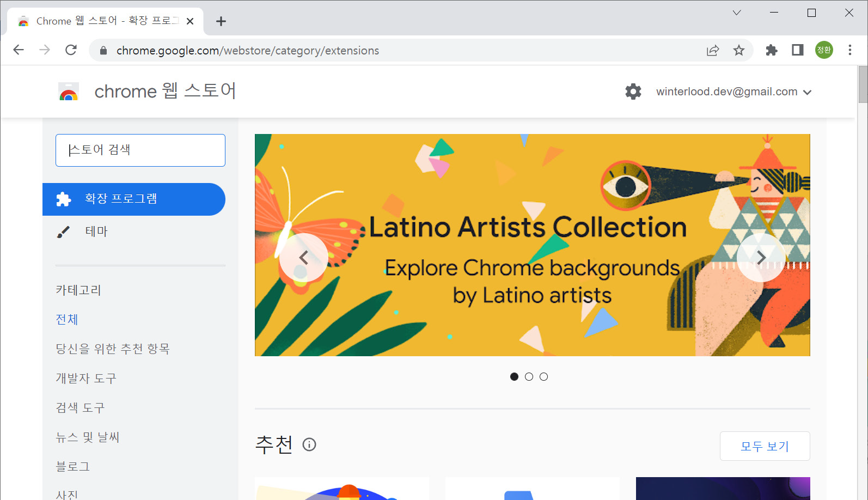The image size is (868, 500).
Task: Open Latino Artists Collection banner
Action: (x=533, y=245)
